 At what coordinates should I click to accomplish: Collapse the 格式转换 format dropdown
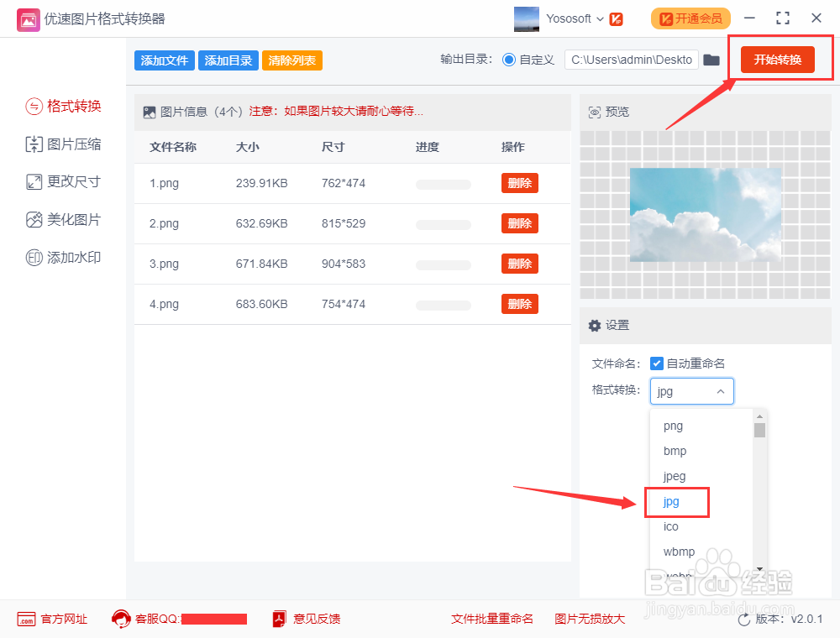coord(719,390)
